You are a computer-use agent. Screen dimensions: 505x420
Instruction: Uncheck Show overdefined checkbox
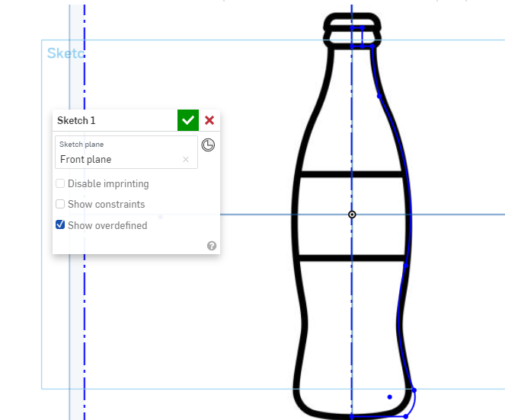(x=60, y=224)
